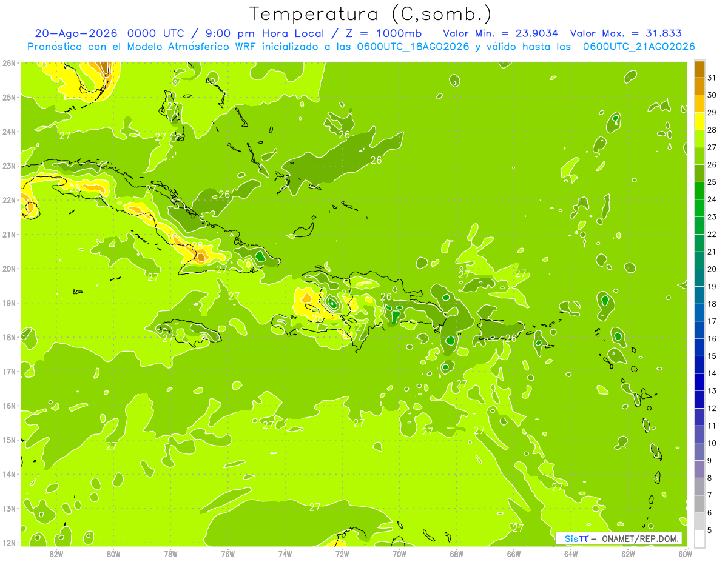Click the legend swatch between 26 and 27
Image resolution: width=728 pixels, height=562 pixels.
click(699, 156)
